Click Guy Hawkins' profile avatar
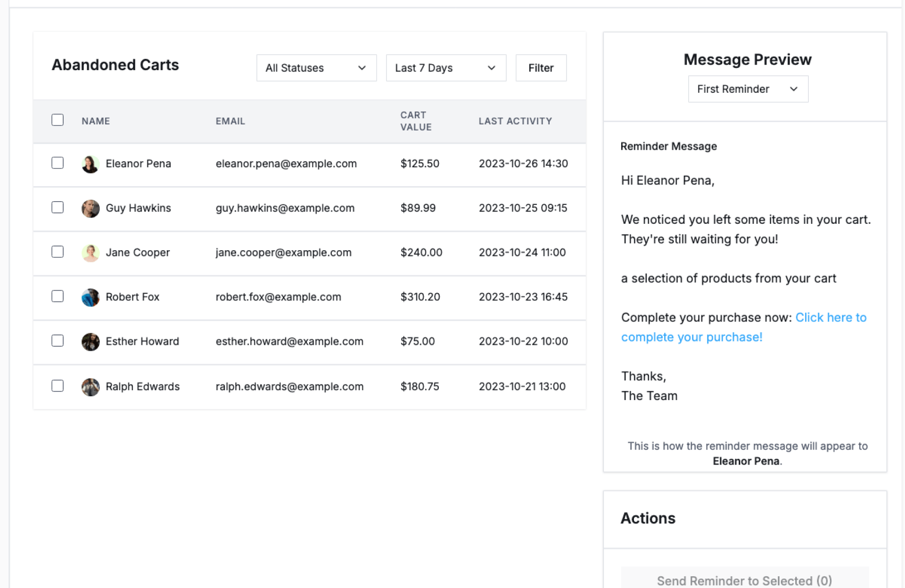 coord(90,208)
